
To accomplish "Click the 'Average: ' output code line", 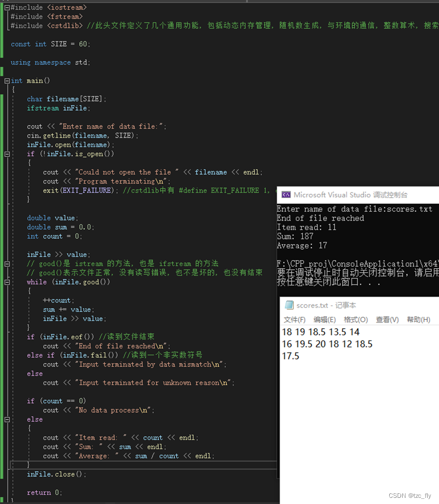I will (129, 456).
